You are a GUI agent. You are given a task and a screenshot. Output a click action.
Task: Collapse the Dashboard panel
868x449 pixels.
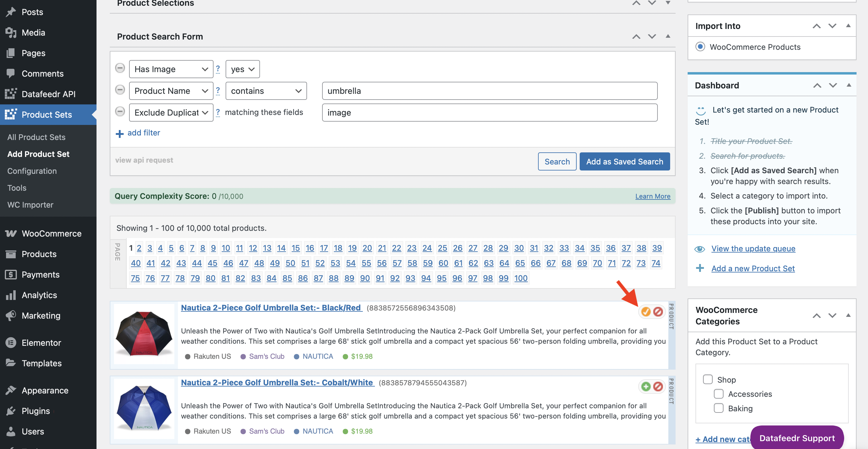(848, 85)
